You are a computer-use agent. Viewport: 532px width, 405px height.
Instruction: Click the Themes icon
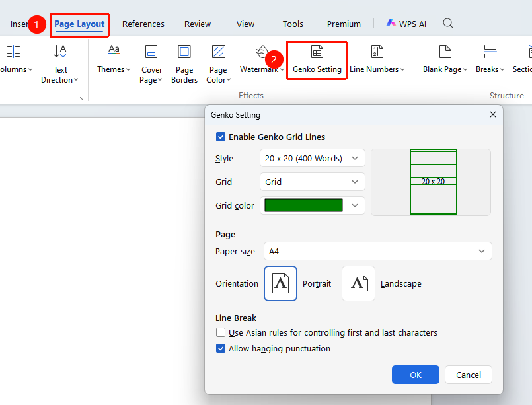(114, 52)
